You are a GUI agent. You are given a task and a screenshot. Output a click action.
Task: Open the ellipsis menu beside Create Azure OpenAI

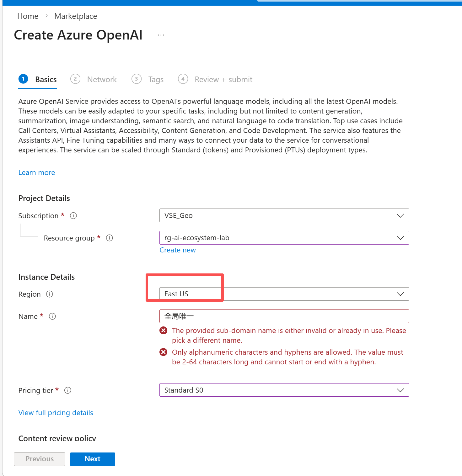point(161,35)
